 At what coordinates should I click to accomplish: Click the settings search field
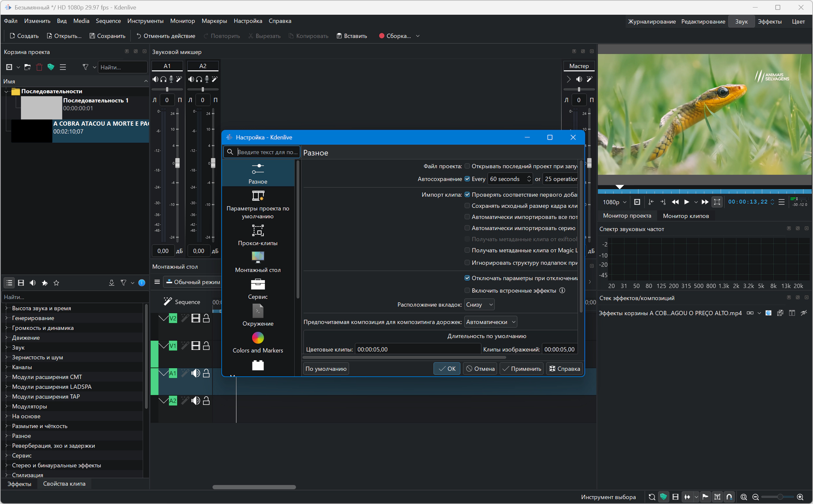tap(262, 152)
